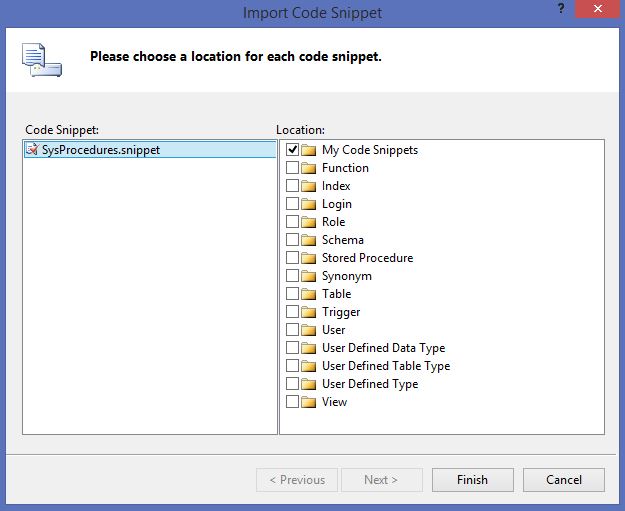Tick the Index location checkbox
625x511 pixels.
click(292, 185)
